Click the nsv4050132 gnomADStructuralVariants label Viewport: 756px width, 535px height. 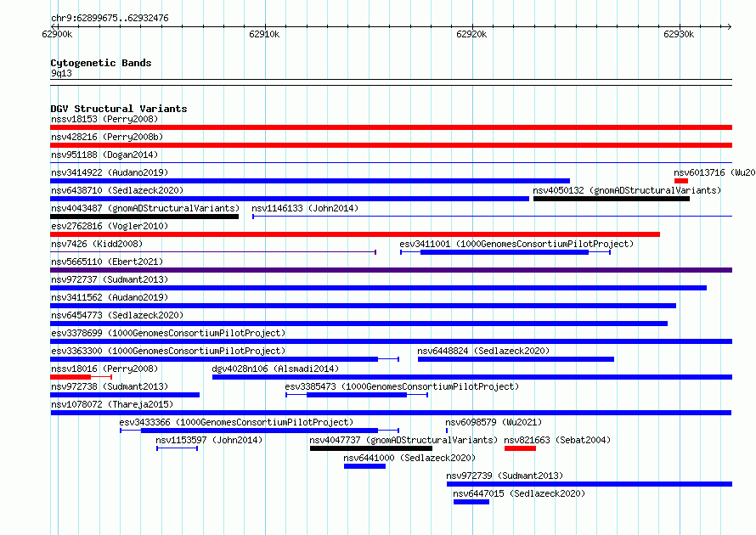pyautogui.click(x=627, y=190)
